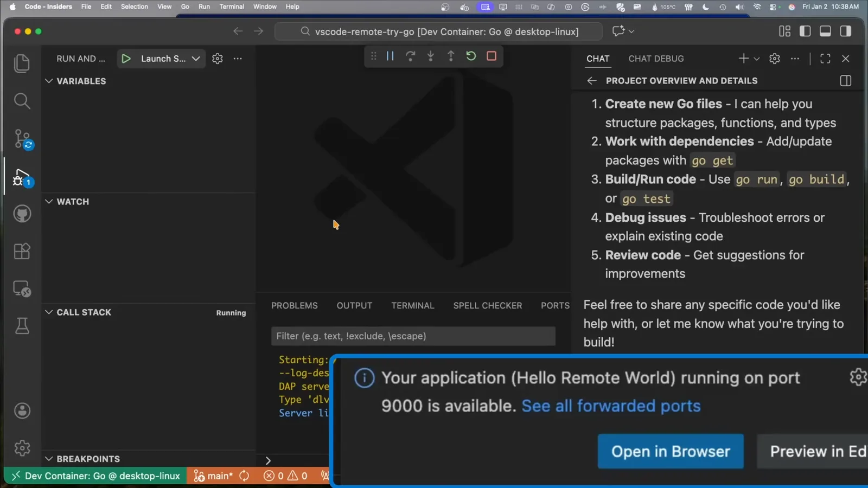Click the debug console filter field
Image resolution: width=868 pixels, height=488 pixels.
click(x=413, y=336)
